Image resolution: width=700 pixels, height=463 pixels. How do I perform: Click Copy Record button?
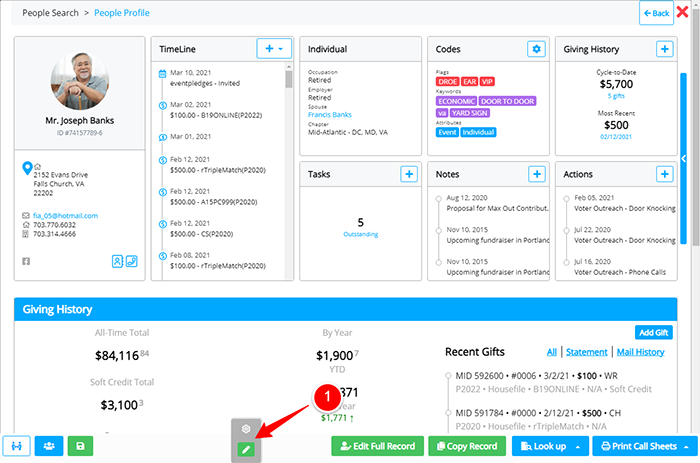[467, 446]
